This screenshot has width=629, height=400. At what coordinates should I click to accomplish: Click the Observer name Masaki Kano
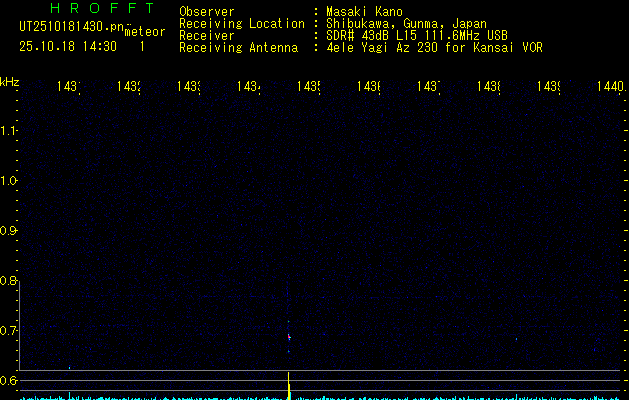(364, 12)
